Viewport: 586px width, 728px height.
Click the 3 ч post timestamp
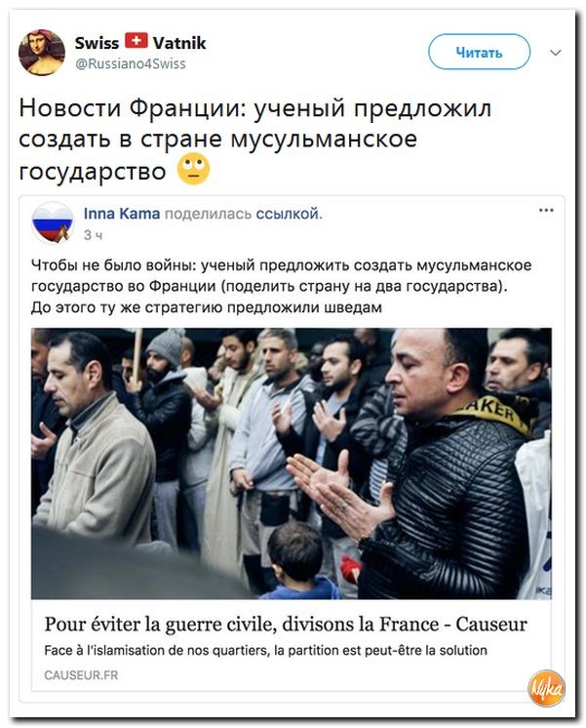(x=93, y=235)
